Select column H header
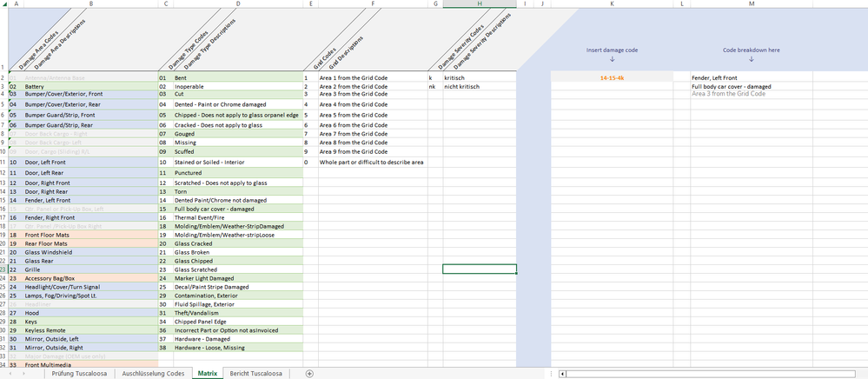The width and height of the screenshot is (868, 379). tap(480, 3)
